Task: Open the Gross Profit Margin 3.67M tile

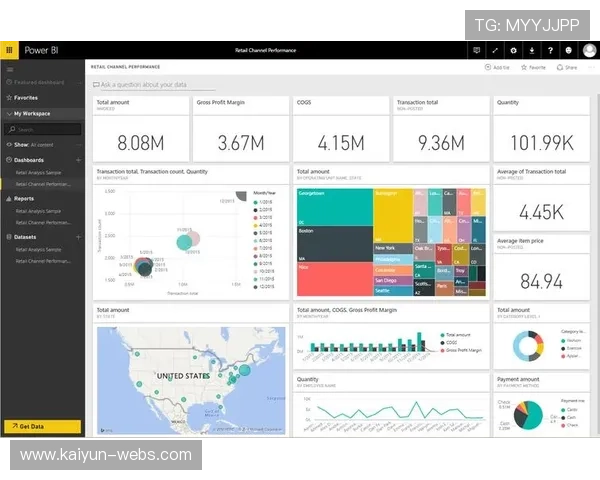Action: [241, 129]
